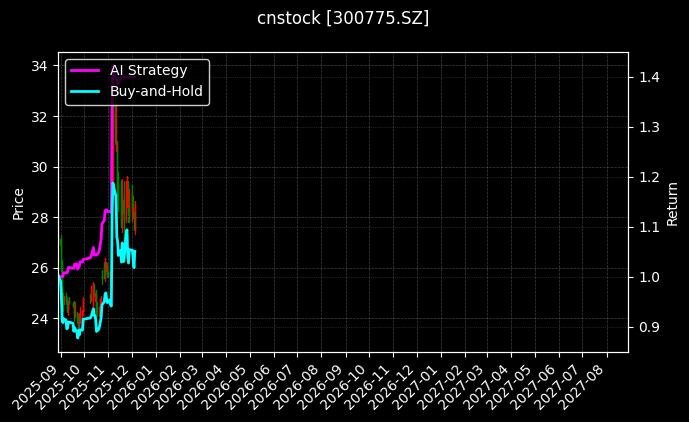This screenshot has height=422, width=689.
Task: Click the Price axis label on the left
Action: [x=18, y=202]
